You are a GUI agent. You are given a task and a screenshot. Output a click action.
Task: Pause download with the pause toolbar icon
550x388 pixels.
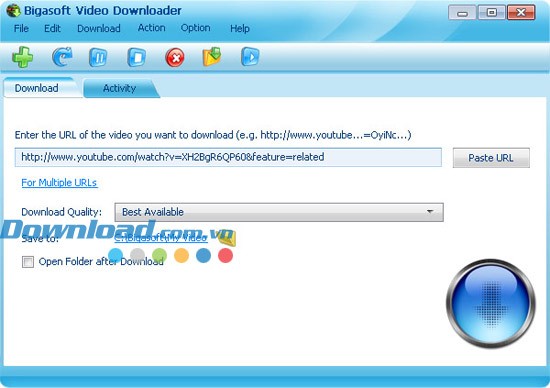(98, 57)
